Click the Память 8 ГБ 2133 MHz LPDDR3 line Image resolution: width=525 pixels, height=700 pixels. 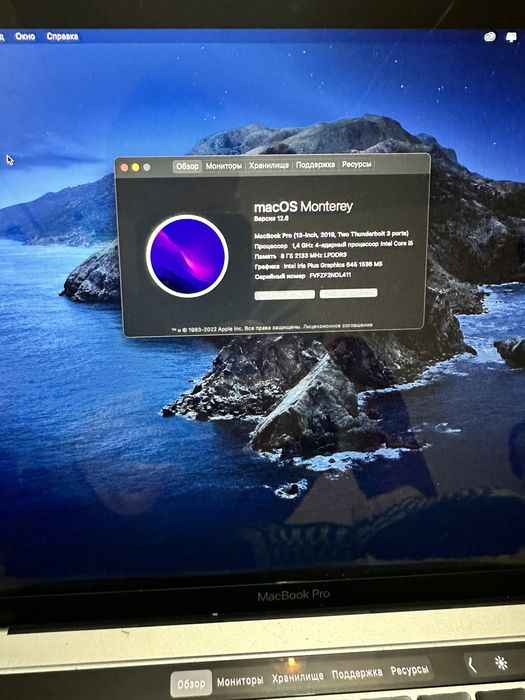pyautogui.click(x=300, y=256)
